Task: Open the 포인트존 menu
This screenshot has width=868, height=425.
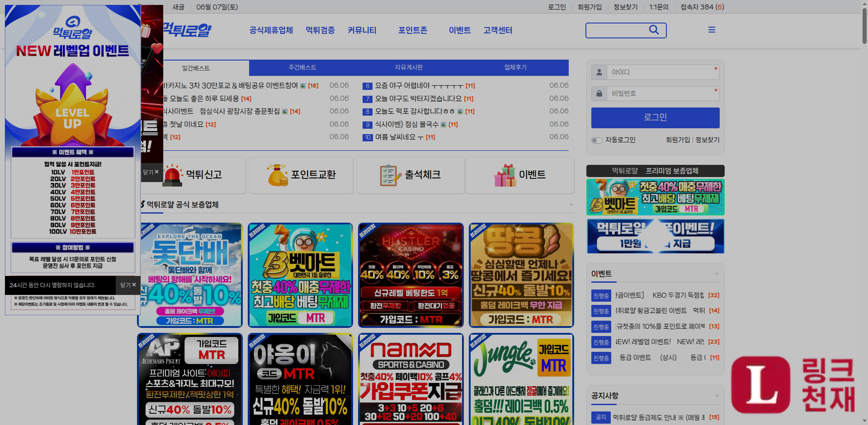Action: [x=412, y=30]
